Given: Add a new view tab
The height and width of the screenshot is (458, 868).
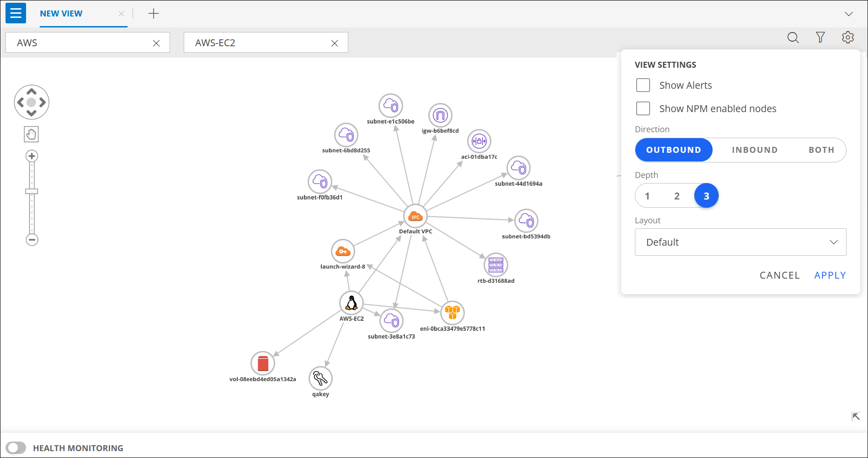Looking at the screenshot, I should coord(154,14).
